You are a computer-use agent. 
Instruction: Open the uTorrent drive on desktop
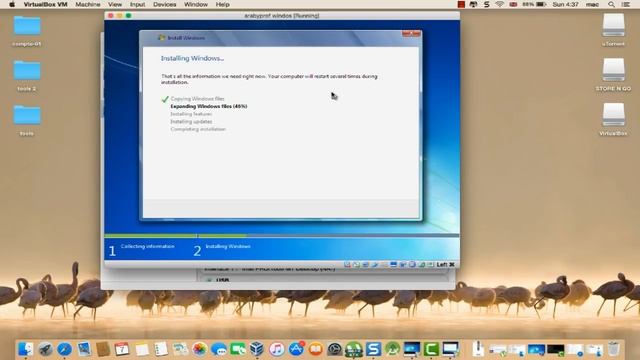pos(613,30)
